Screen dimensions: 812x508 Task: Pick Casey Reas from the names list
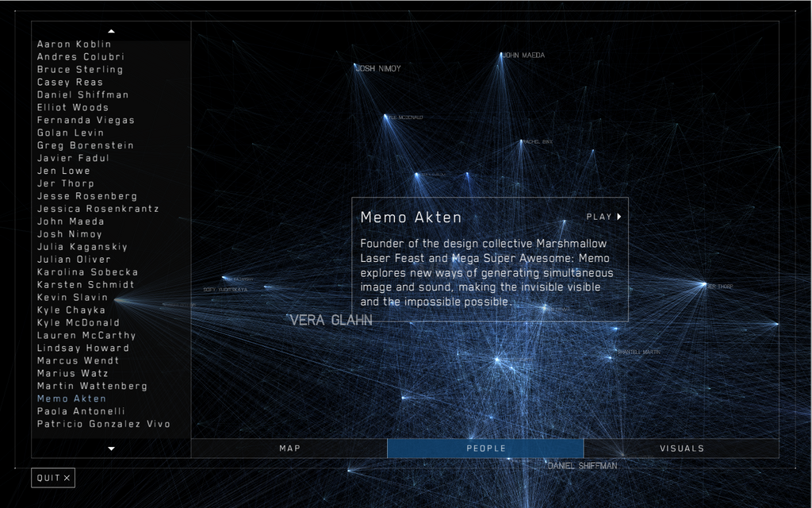70,83
